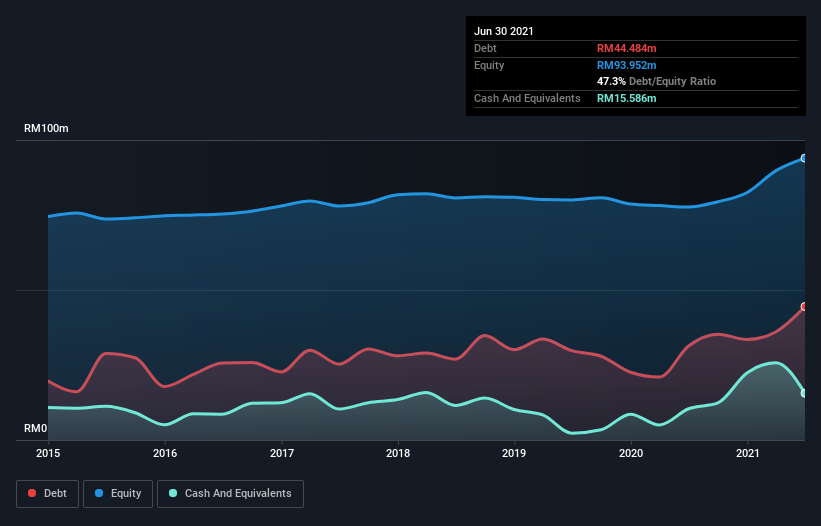Click the RM93.952m Equity value in tooltip
821x526 pixels.
coord(626,65)
